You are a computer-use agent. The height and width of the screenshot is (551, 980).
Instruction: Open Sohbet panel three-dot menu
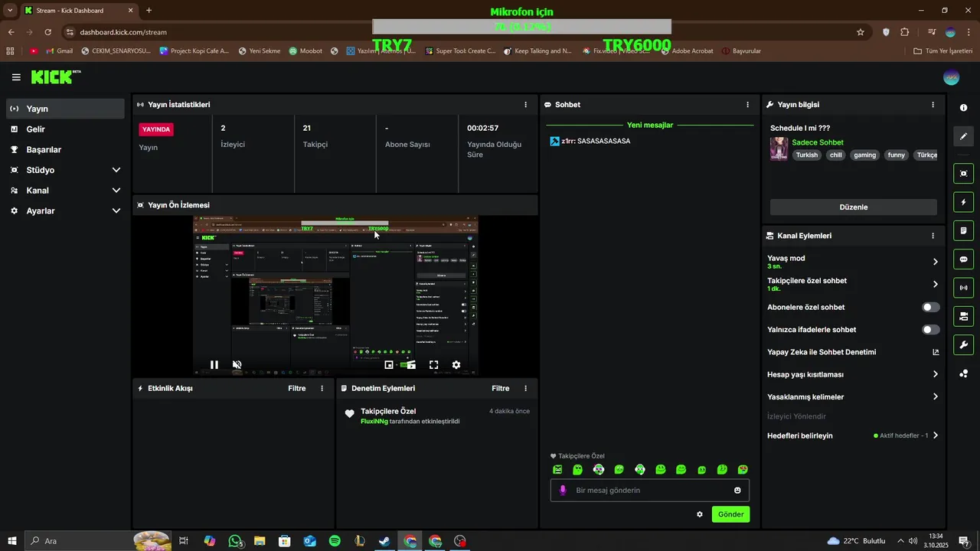748,105
